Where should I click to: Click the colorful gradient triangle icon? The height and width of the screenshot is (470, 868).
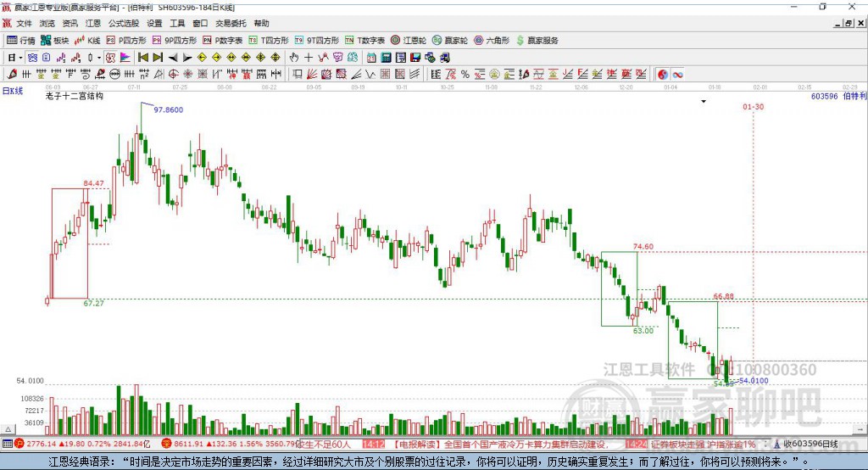(125, 58)
